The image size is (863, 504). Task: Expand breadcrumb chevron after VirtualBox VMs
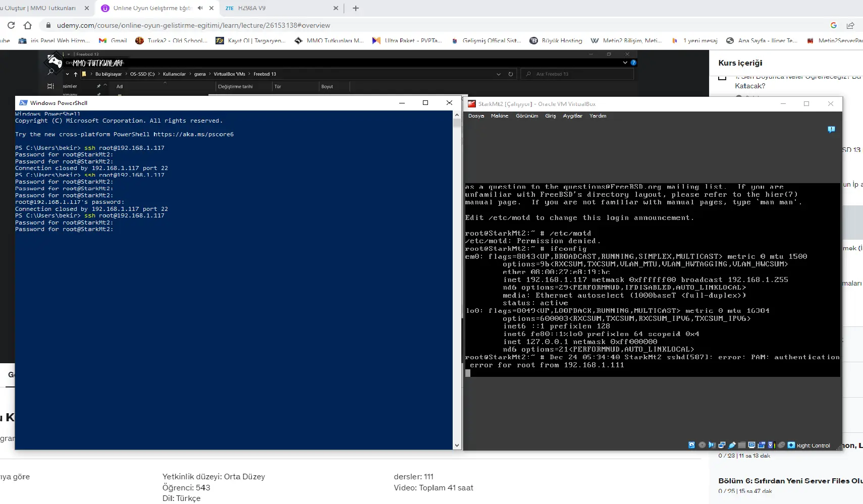tap(249, 74)
